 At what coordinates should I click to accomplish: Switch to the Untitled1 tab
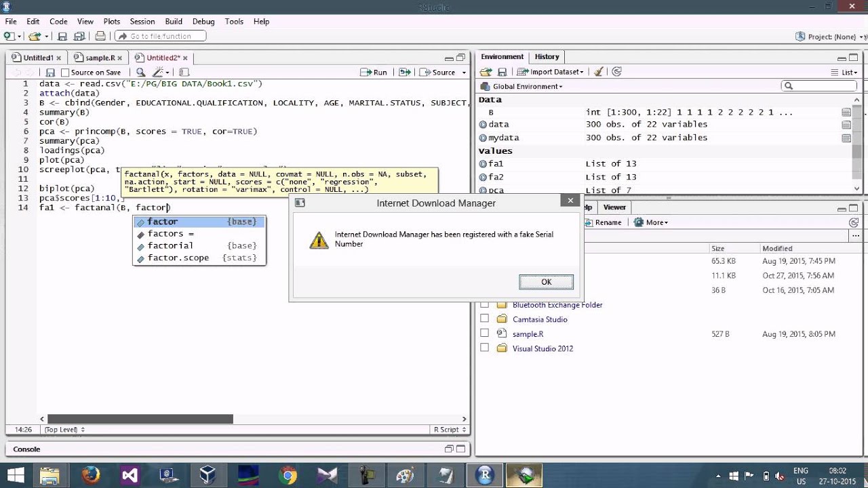tap(37, 58)
